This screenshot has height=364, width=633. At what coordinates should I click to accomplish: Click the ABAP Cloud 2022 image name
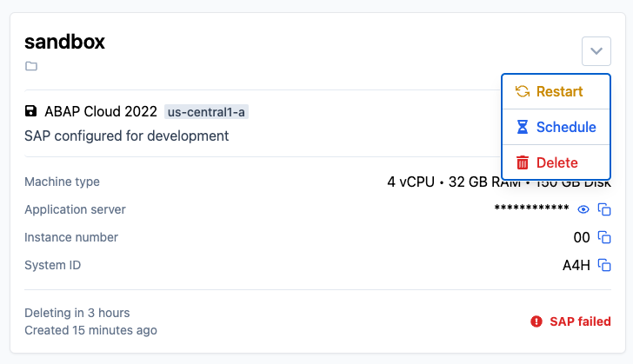[x=101, y=111]
